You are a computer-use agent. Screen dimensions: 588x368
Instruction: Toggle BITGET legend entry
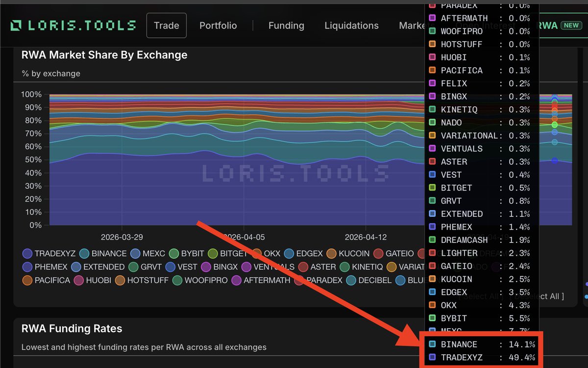pyautogui.click(x=227, y=254)
